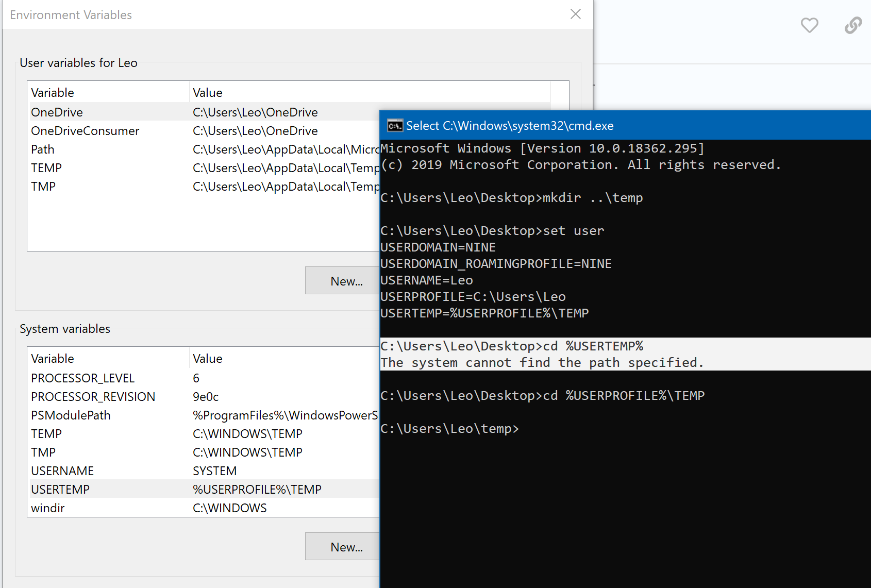Click Variable column header in System variables
871x588 pixels.
[x=108, y=358]
